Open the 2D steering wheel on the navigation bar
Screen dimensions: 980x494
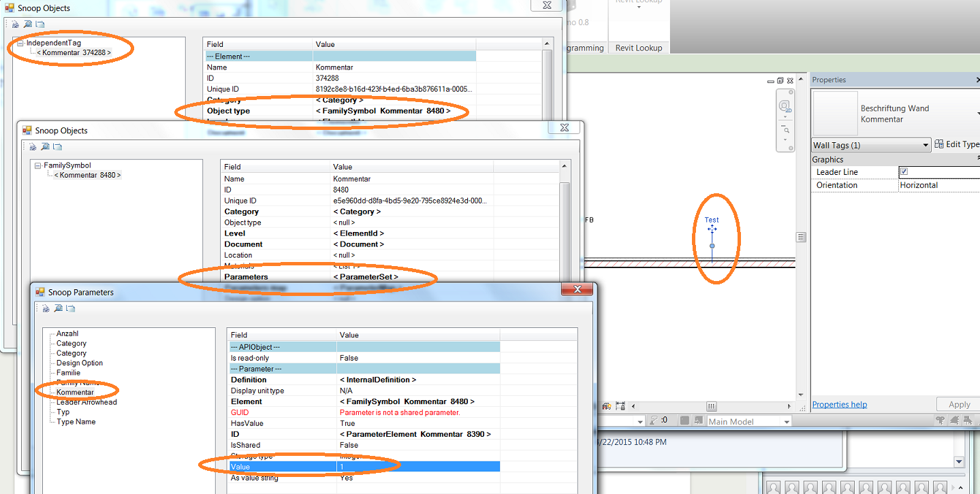(785, 106)
